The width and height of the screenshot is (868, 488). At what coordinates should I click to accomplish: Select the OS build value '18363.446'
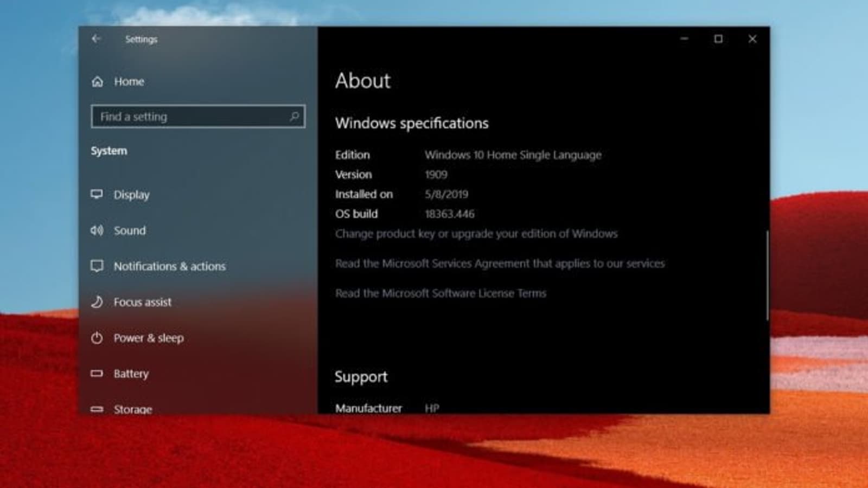tap(450, 214)
